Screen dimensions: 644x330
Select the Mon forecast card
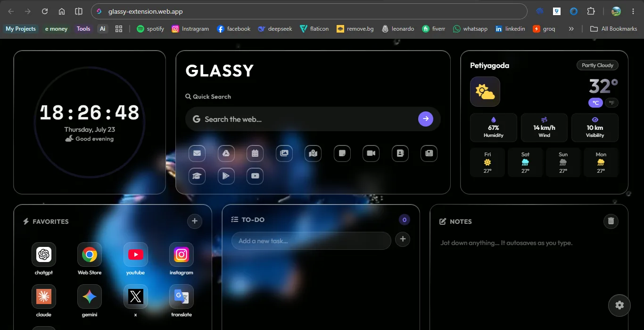coord(601,162)
